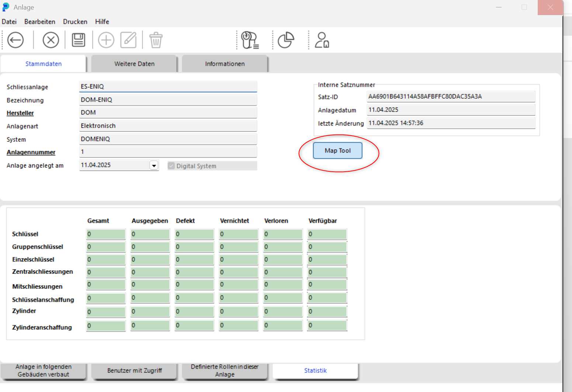Expand the 'Anlage angelegt am' date dropdown
This screenshot has height=392, width=572.
[x=154, y=165]
